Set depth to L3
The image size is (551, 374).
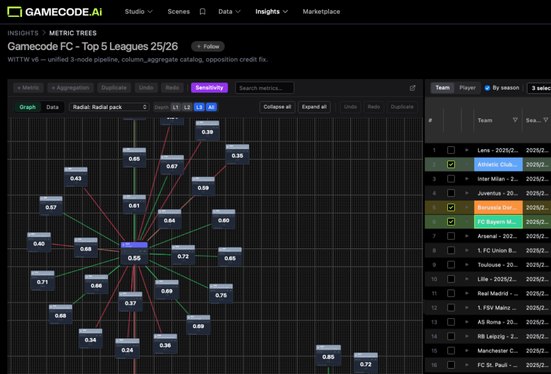pyautogui.click(x=199, y=107)
